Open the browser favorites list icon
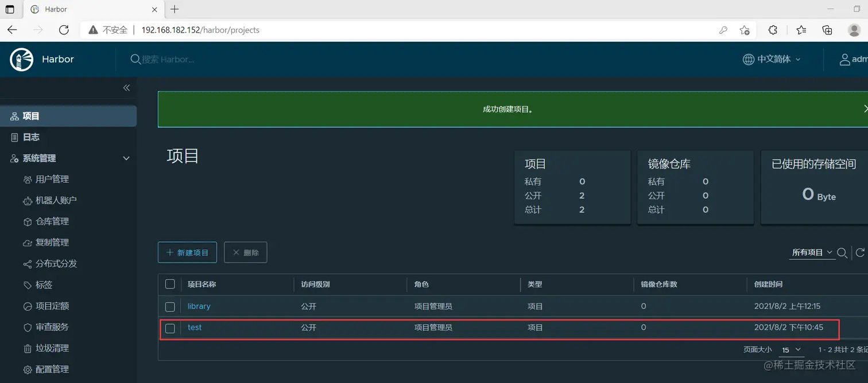868x383 pixels. [x=801, y=30]
